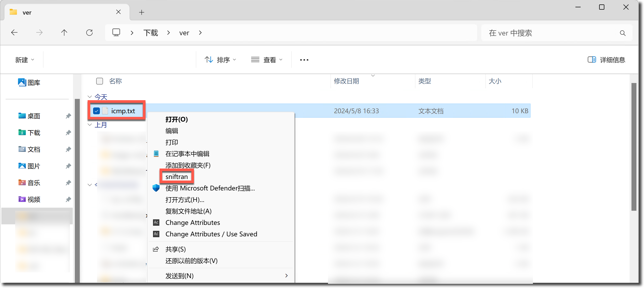Viewport: 644px width, 288px height.
Task: Click the Up directory arrow
Action: [x=64, y=33]
